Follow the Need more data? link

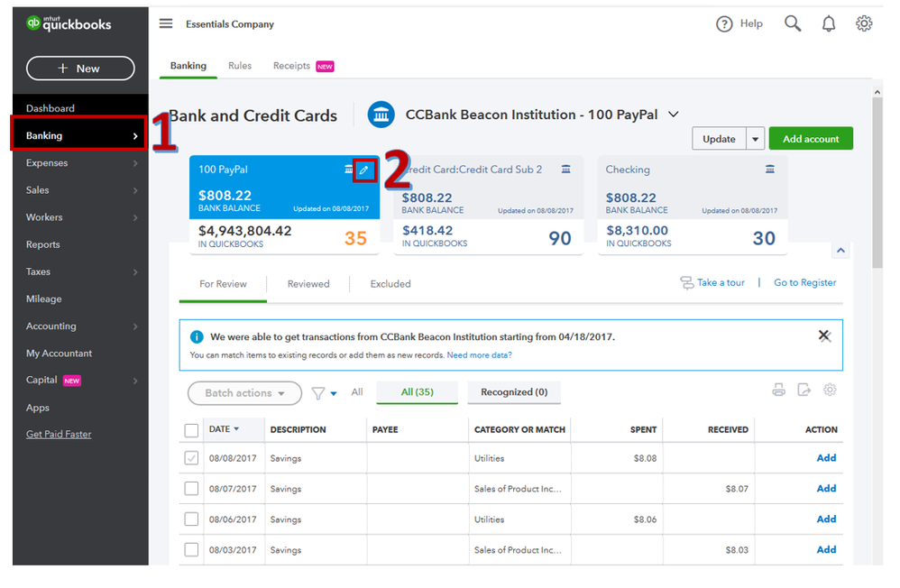click(479, 354)
